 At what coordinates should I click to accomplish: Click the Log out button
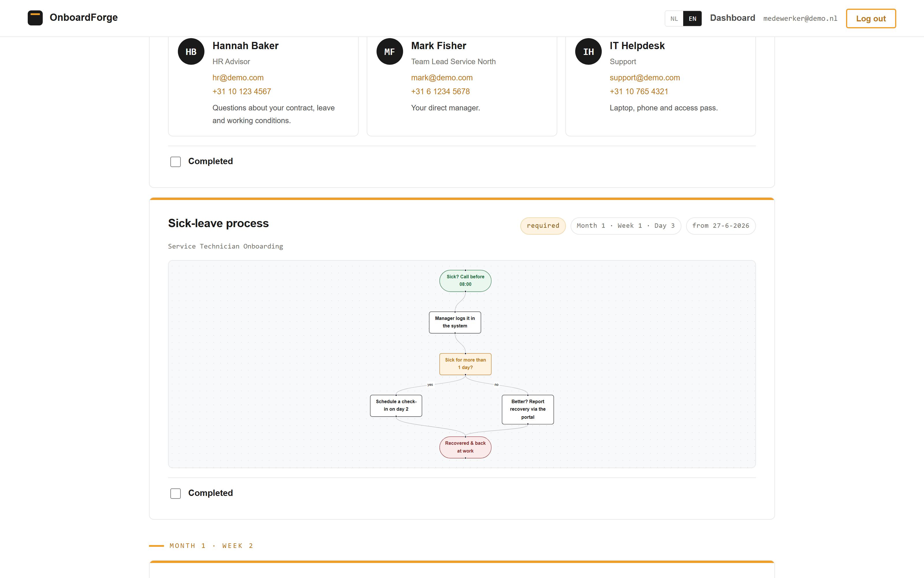[871, 18]
